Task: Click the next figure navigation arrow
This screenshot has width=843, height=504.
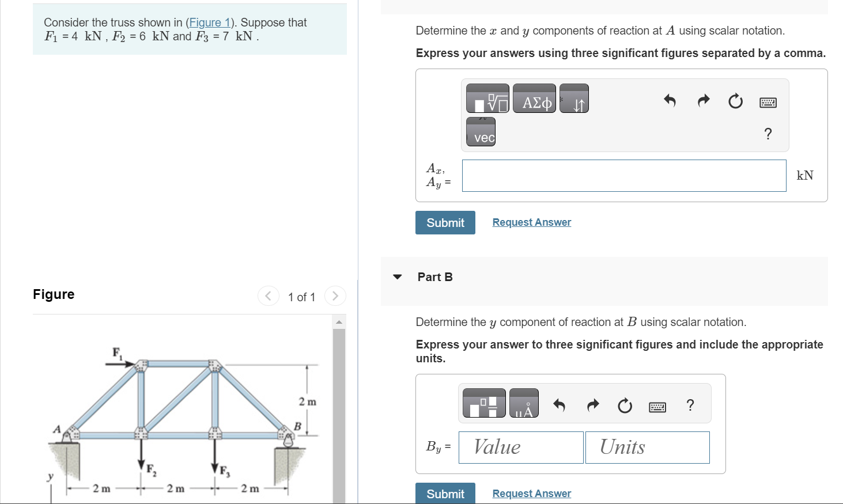Action: (335, 295)
